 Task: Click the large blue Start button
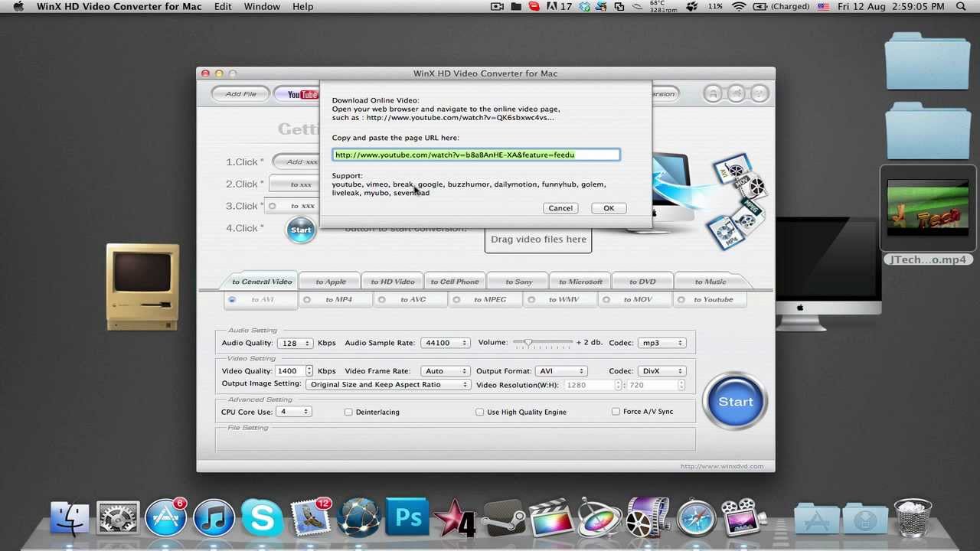[735, 402]
